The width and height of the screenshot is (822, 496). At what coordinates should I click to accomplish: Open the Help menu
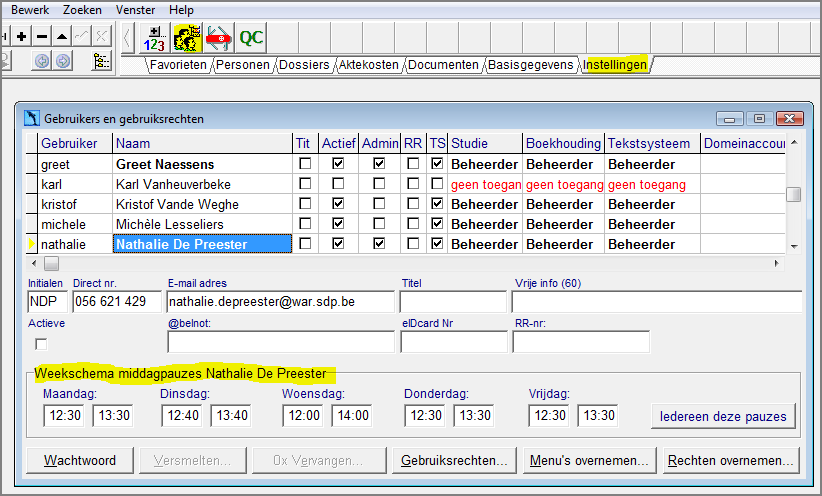click(x=181, y=10)
